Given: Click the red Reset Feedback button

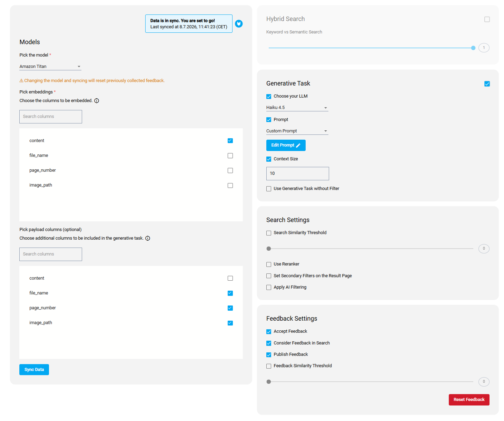Looking at the screenshot, I should coord(469,400).
